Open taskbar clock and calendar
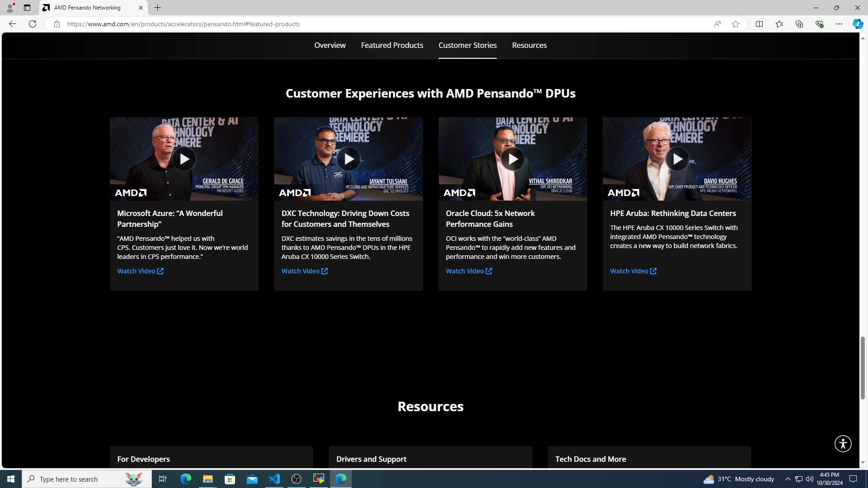 [x=830, y=479]
